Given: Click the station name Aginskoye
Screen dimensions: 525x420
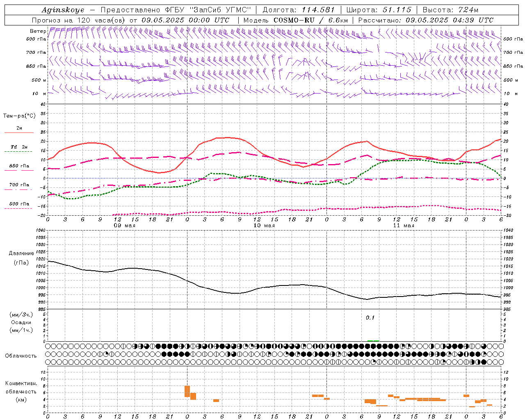Looking at the screenshot, I should coord(63,10).
